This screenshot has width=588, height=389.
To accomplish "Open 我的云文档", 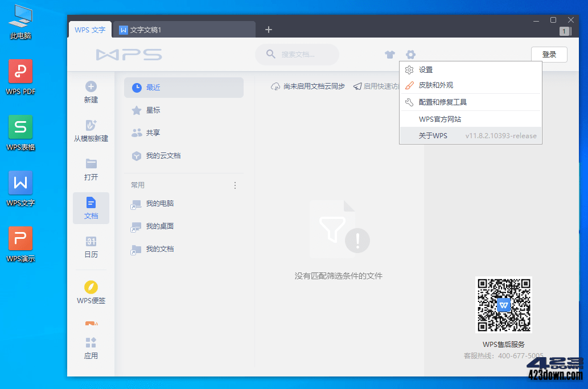I will click(184, 155).
